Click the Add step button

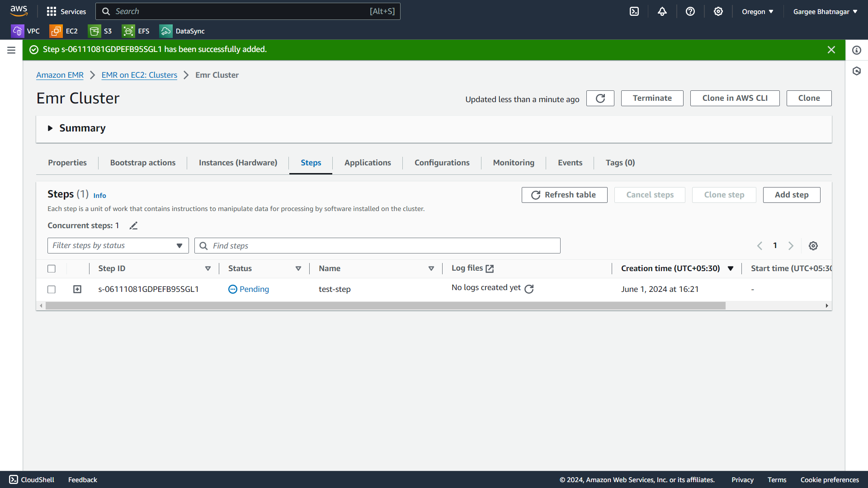[791, 195]
